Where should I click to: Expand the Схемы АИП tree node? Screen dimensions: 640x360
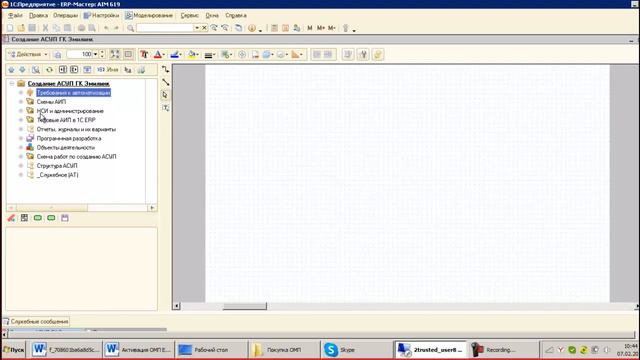(x=21, y=102)
